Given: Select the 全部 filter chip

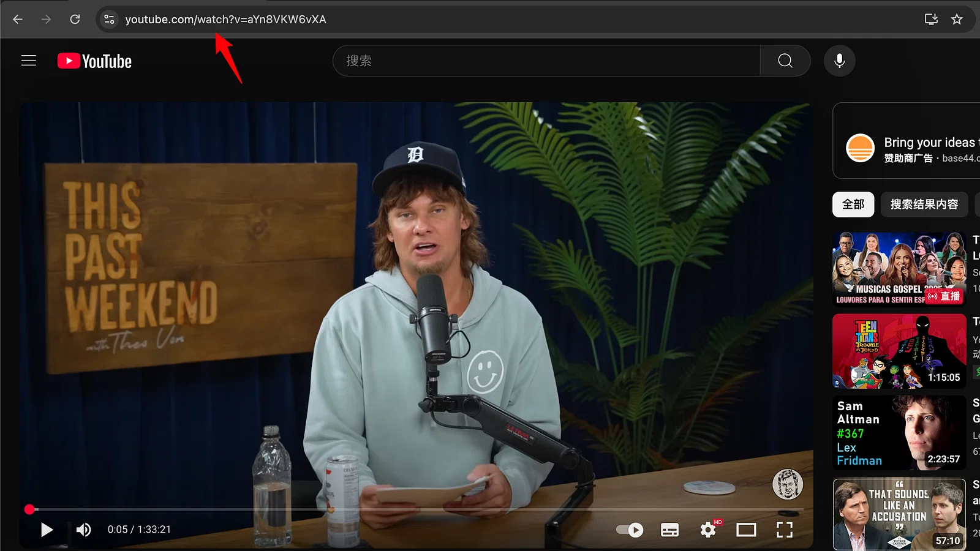Looking at the screenshot, I should (x=853, y=204).
